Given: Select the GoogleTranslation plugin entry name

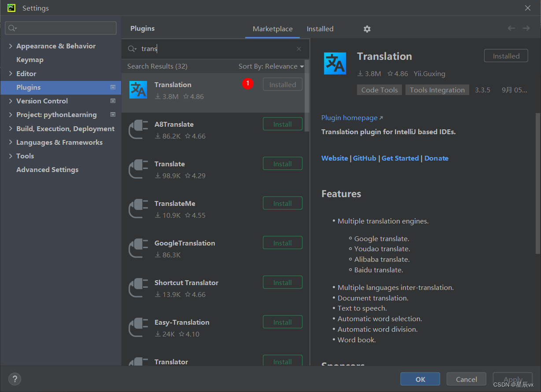Looking at the screenshot, I should coord(184,243).
